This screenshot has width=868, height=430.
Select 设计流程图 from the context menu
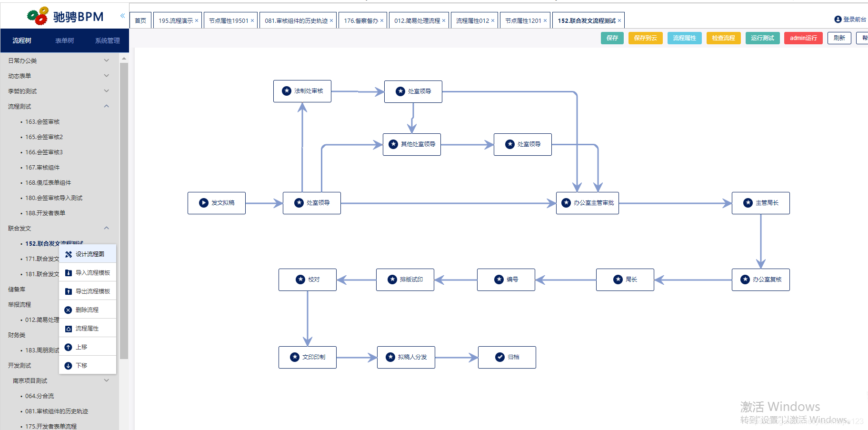[x=88, y=254]
